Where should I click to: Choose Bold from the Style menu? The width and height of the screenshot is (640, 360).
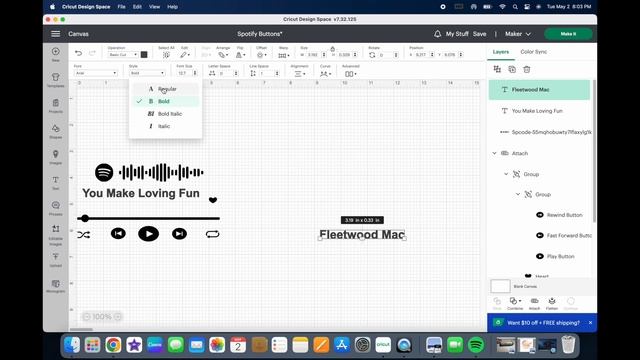(165, 101)
